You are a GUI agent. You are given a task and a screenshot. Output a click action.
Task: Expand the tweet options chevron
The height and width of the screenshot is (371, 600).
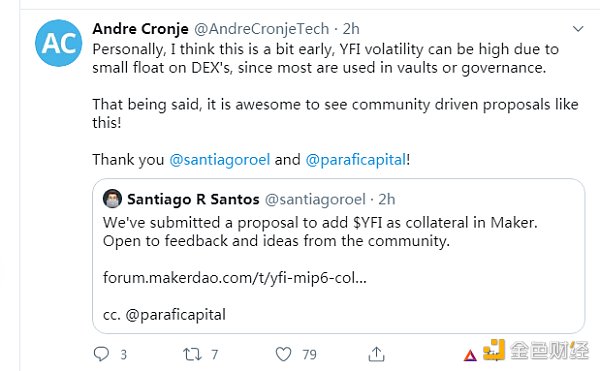pyautogui.click(x=578, y=29)
